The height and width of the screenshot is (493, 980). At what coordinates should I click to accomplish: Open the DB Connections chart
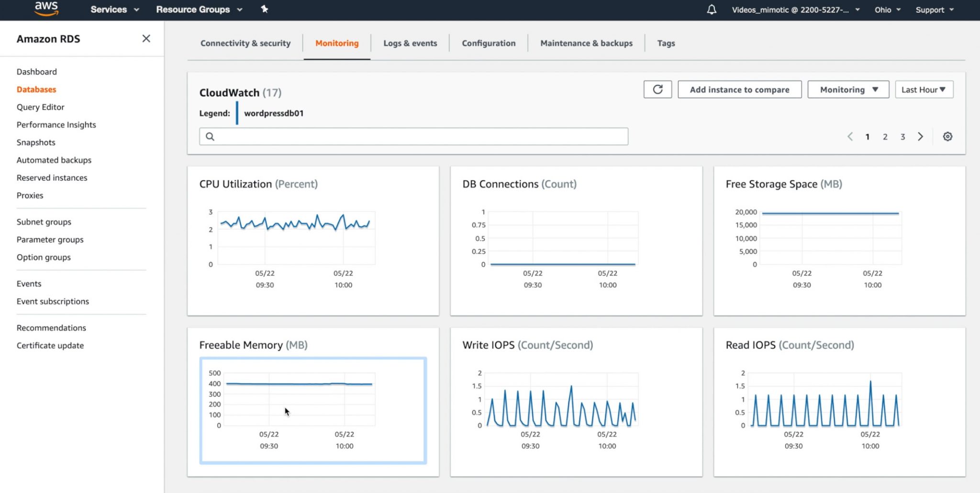tap(576, 241)
